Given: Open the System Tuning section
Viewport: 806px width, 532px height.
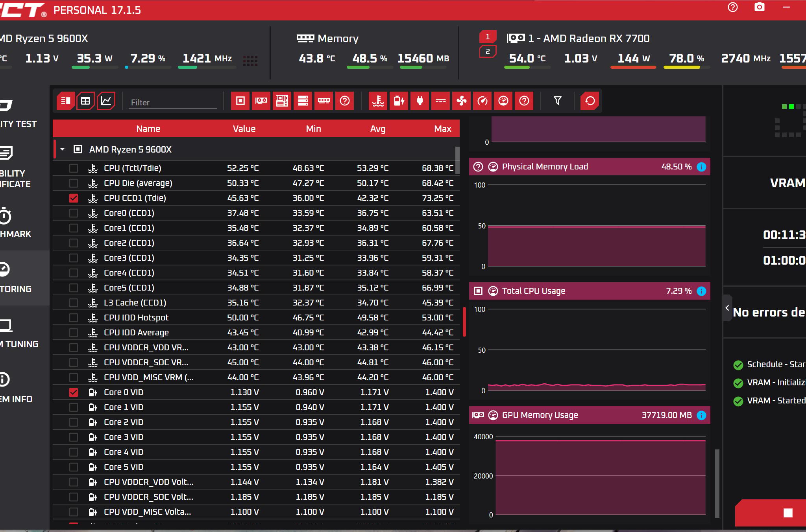Looking at the screenshot, I should (x=19, y=333).
